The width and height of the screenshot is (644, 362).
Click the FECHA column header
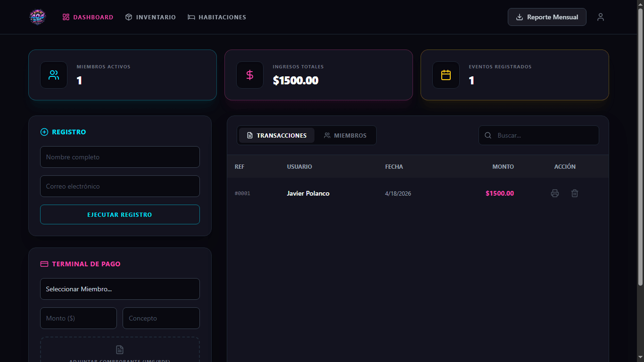pos(394,166)
